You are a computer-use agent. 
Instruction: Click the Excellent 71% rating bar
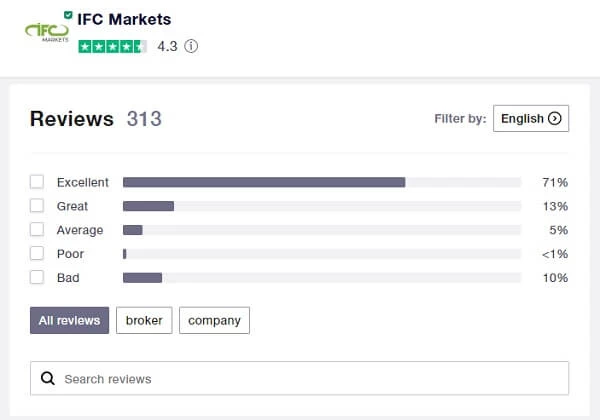(x=264, y=182)
